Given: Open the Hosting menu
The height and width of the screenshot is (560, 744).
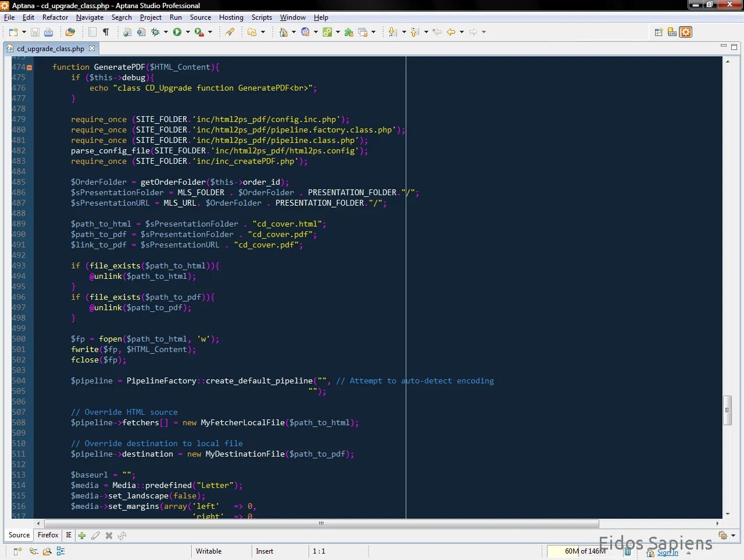Looking at the screenshot, I should (231, 17).
